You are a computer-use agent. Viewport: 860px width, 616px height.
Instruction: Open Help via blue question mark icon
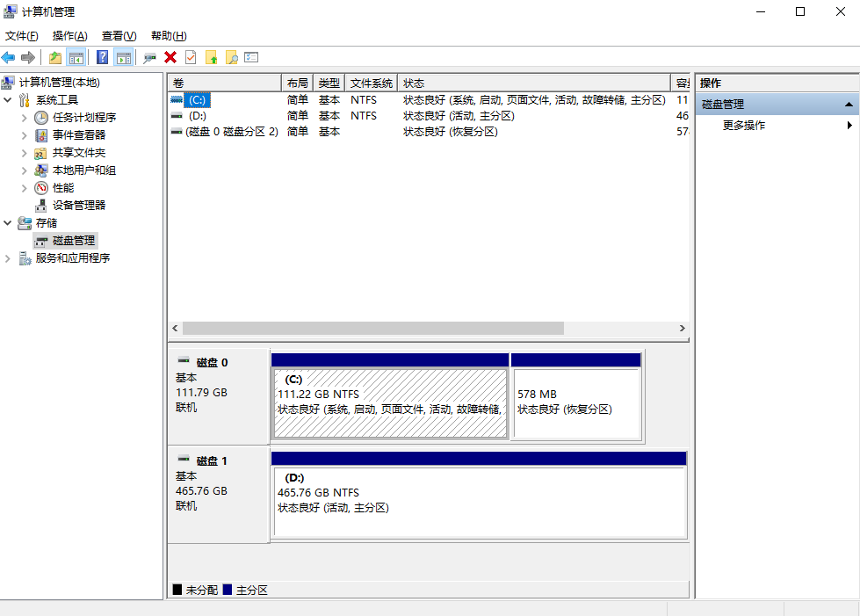pyautogui.click(x=103, y=58)
